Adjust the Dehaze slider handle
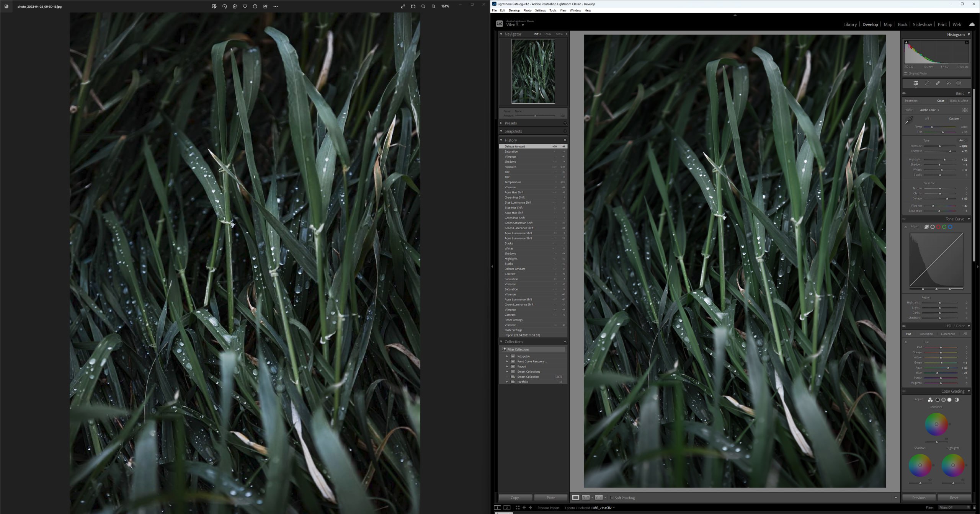980x514 pixels. [x=947, y=199]
